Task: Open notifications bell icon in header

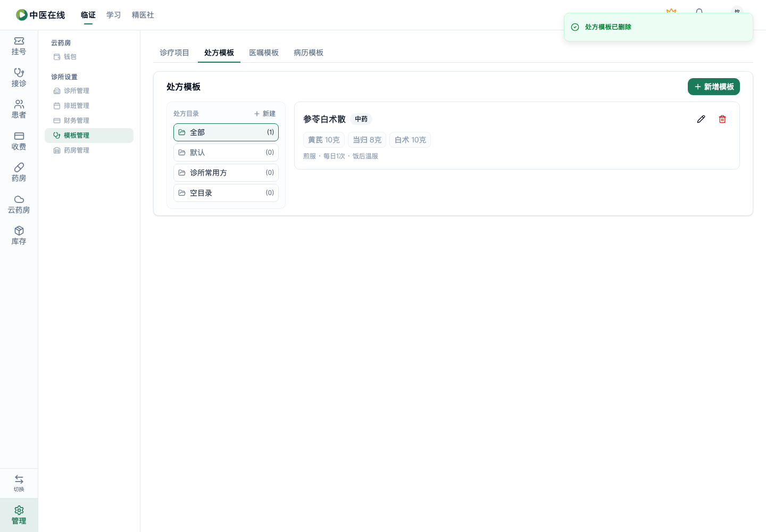Action: (x=699, y=11)
